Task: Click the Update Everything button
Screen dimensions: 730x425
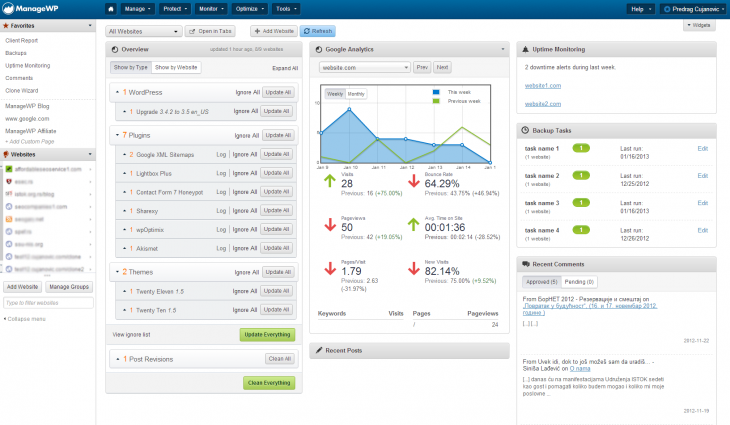Action: coord(267,334)
